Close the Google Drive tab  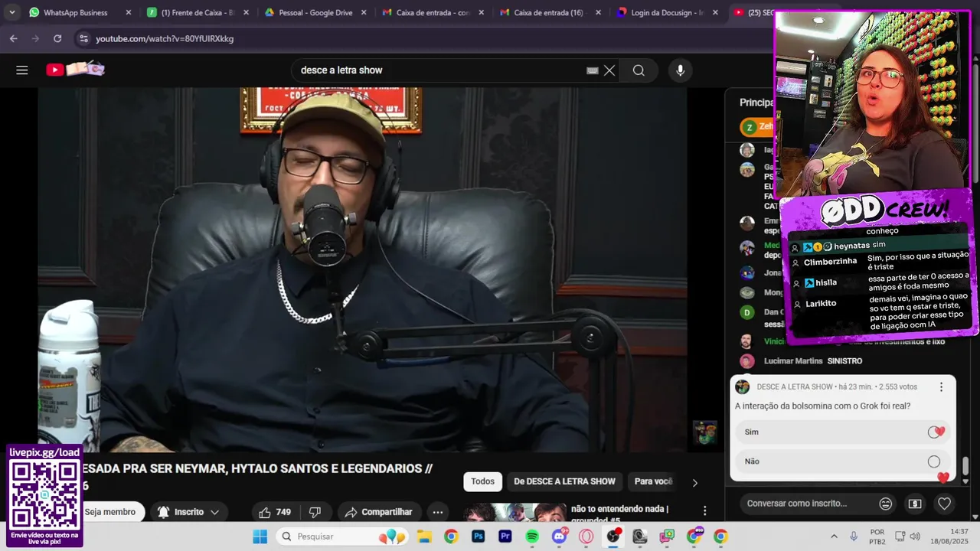point(364,12)
